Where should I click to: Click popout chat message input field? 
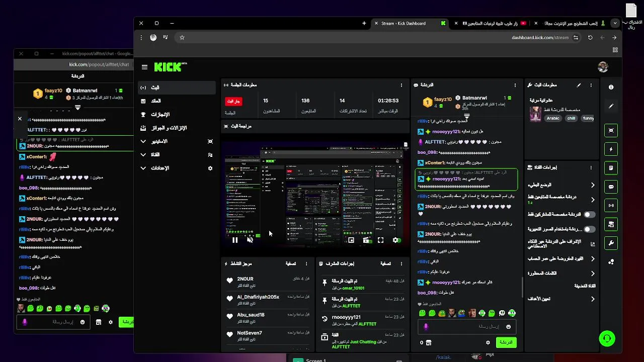53,322
